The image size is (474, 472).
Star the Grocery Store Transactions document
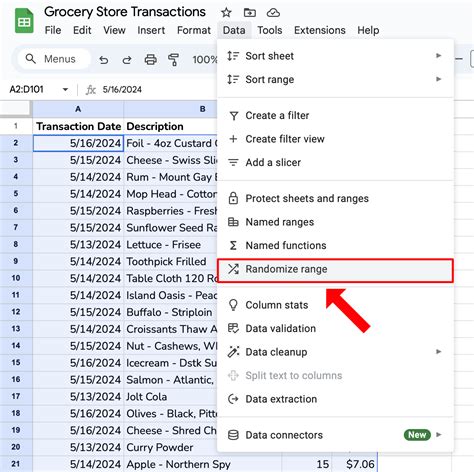[226, 13]
